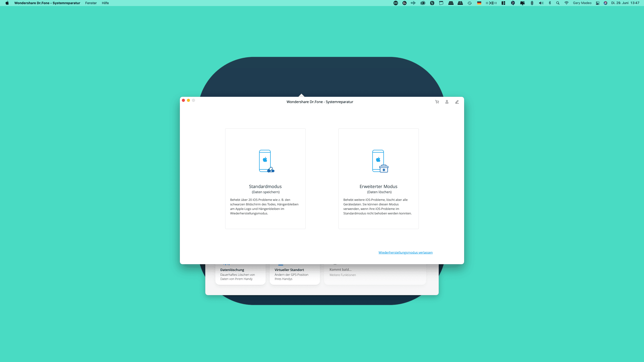
Task: Open the audio waveform icon in menu bar
Action: coord(413,3)
